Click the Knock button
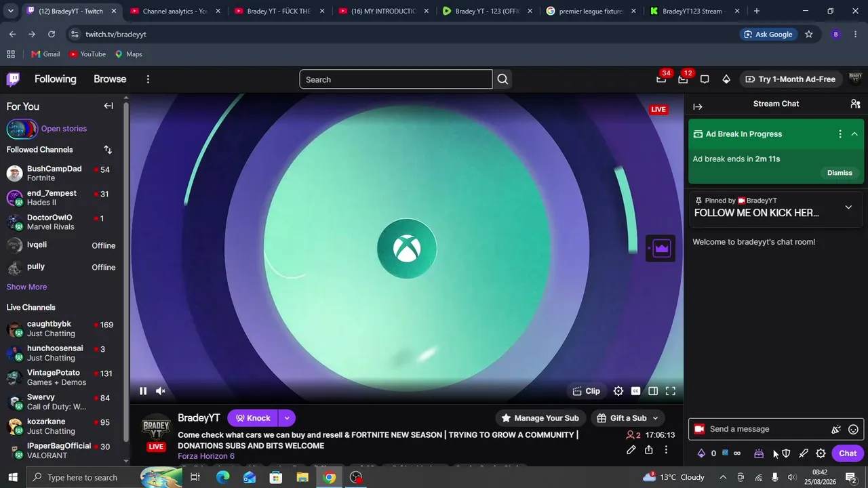Viewport: 868px width, 488px height. [253, 418]
